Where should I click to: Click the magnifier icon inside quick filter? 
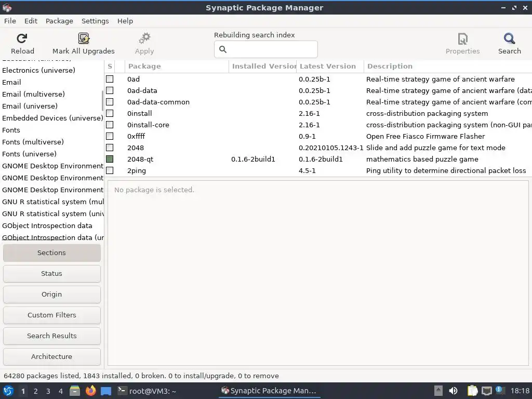coord(222,49)
